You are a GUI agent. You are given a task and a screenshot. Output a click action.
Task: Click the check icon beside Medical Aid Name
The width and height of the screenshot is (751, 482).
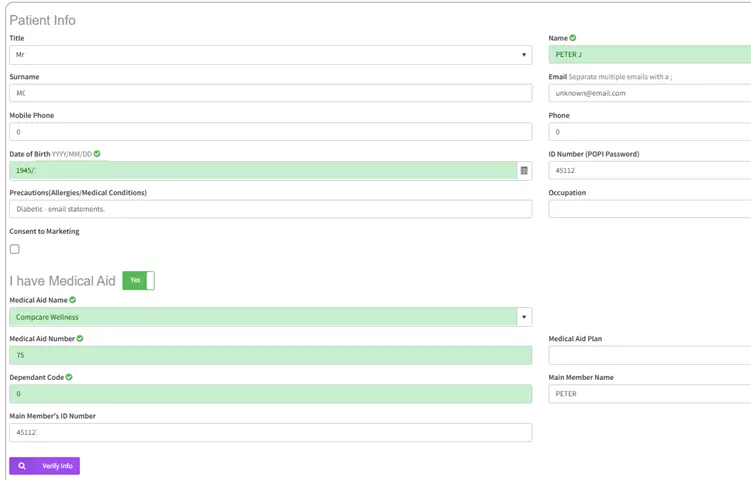tap(73, 300)
